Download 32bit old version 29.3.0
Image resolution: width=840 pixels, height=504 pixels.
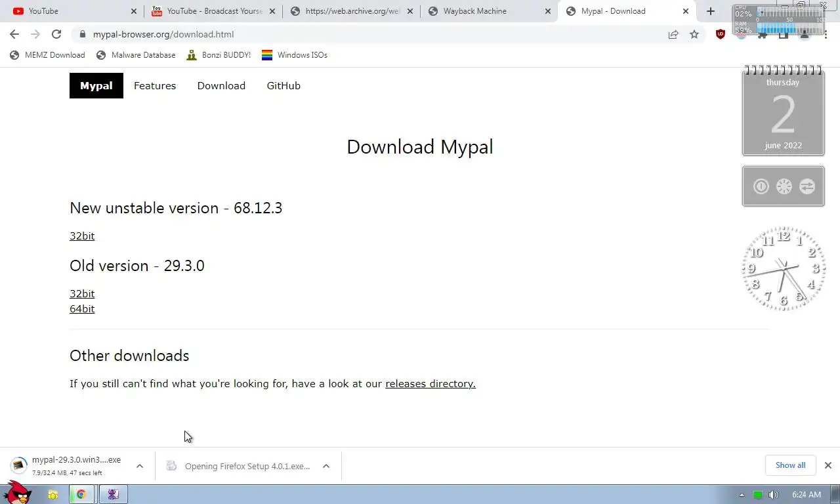(x=82, y=294)
